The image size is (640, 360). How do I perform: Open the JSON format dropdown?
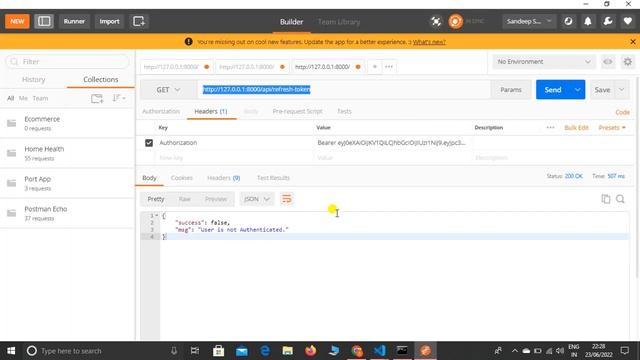pos(256,199)
